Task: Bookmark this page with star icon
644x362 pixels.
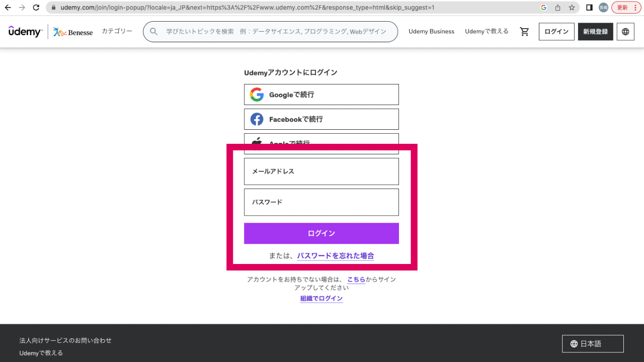Action: pyautogui.click(x=572, y=8)
